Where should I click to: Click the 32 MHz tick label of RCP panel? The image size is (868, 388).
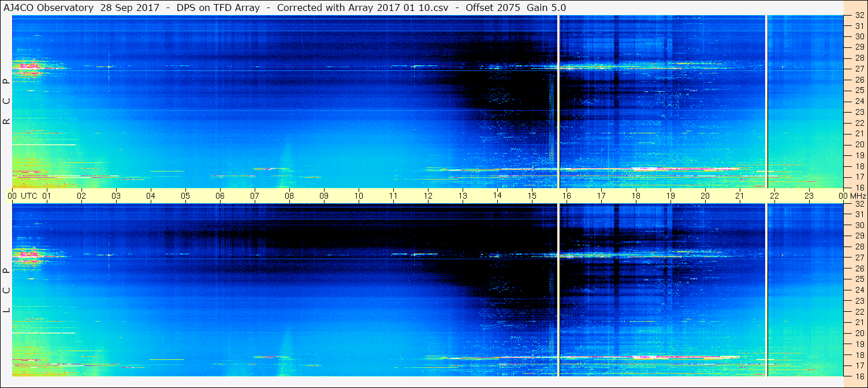click(x=859, y=16)
